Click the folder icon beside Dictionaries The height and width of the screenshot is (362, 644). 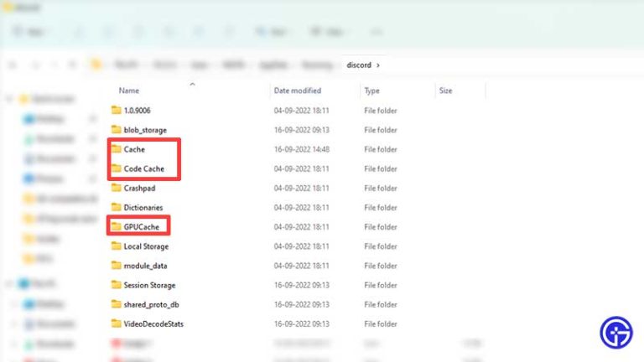pyautogui.click(x=117, y=207)
